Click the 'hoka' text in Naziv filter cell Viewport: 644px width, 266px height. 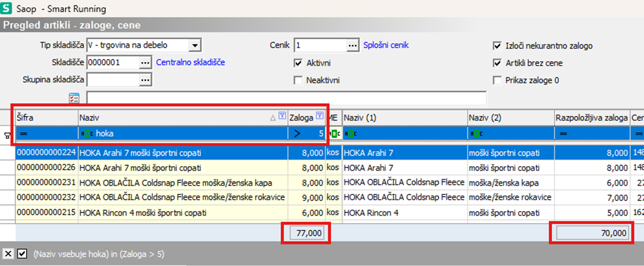[x=105, y=134]
